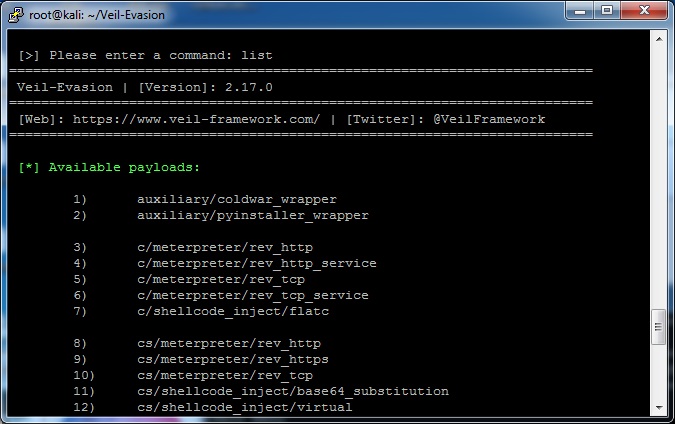Image resolution: width=675 pixels, height=424 pixels.
Task: Click the cs/meterpreter/rev_https payload entry
Action: pyautogui.click(x=233, y=359)
